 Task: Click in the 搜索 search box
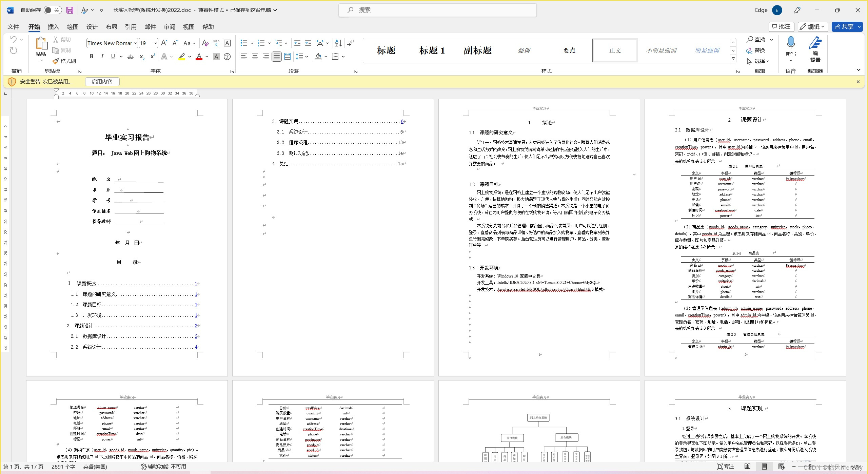click(437, 10)
